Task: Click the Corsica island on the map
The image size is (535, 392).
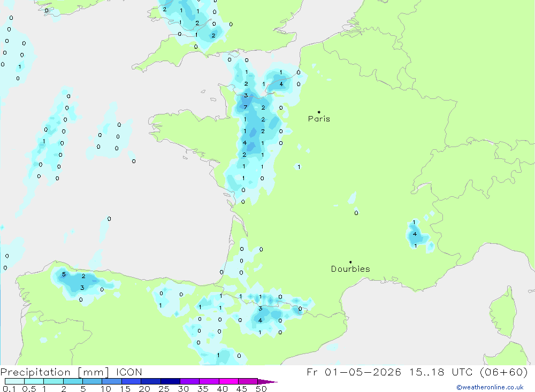Action: coord(503,312)
